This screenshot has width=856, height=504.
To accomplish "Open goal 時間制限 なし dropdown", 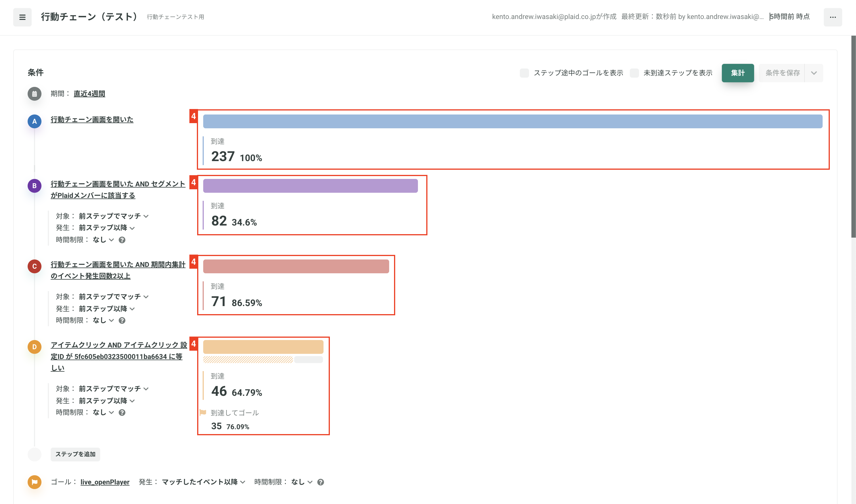I will pyautogui.click(x=302, y=482).
